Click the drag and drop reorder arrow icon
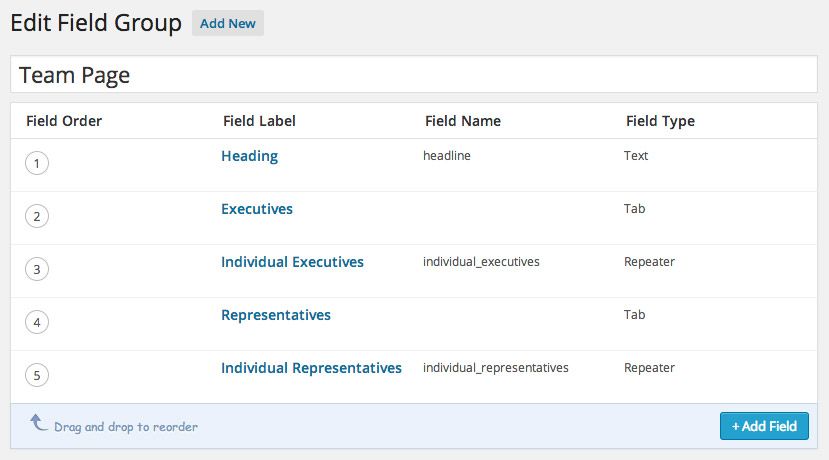 tap(38, 424)
